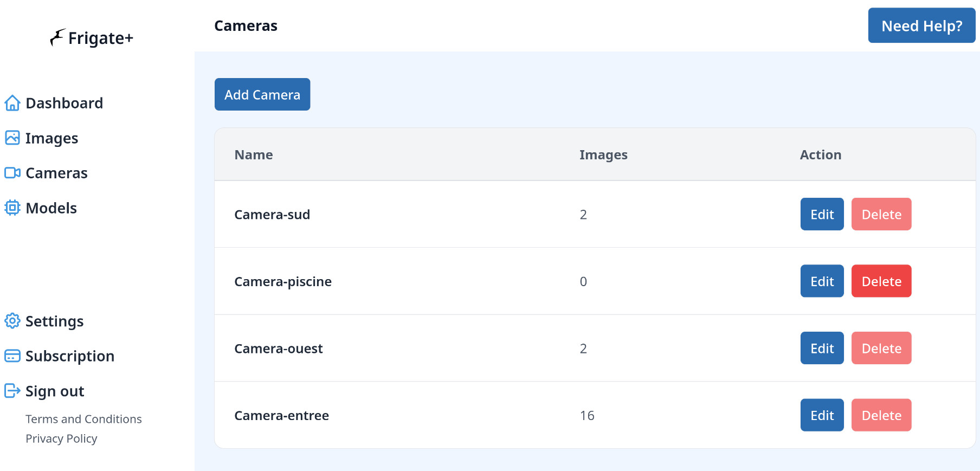Click the Frigate+ bird logo icon

tap(57, 37)
